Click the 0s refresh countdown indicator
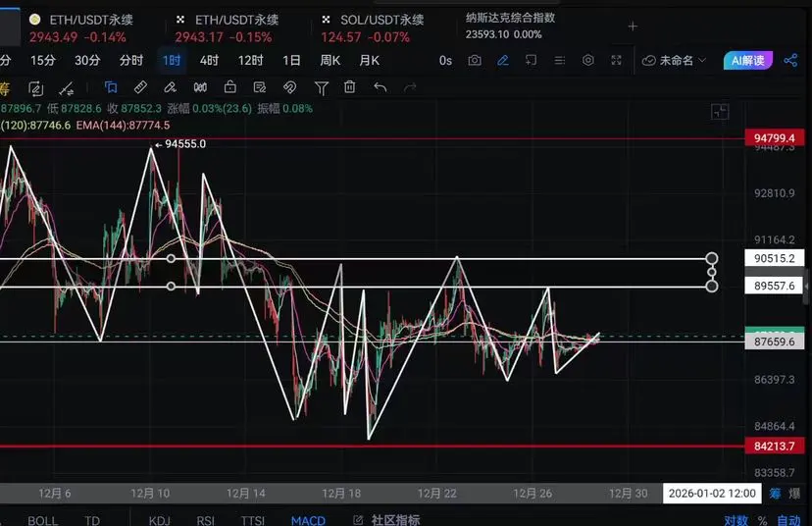Screen dimensions: 812x526 coord(445,61)
